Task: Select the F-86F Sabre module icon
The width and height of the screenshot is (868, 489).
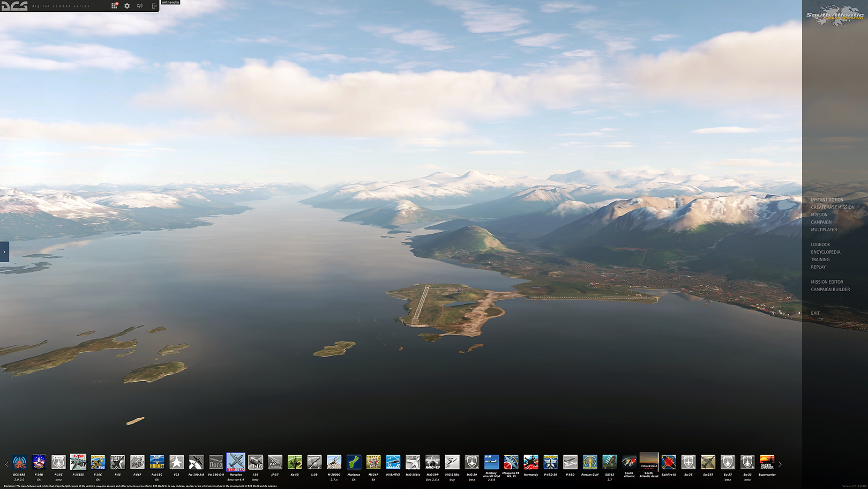Action: point(137,462)
